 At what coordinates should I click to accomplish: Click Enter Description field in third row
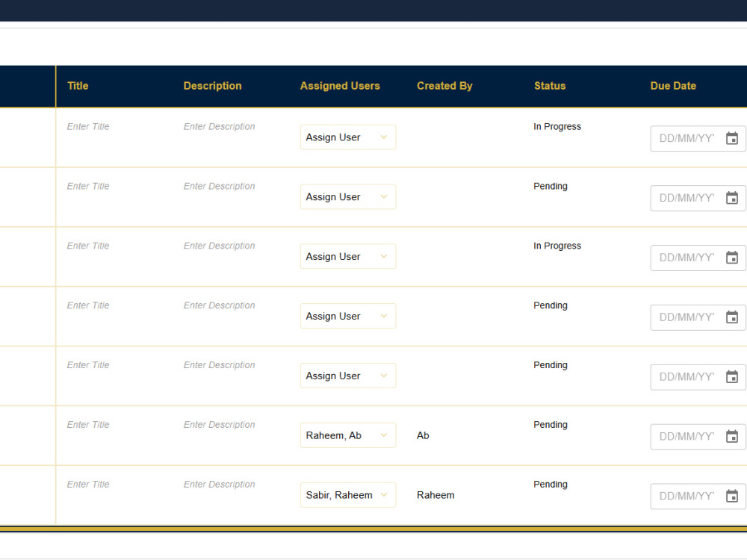(219, 245)
